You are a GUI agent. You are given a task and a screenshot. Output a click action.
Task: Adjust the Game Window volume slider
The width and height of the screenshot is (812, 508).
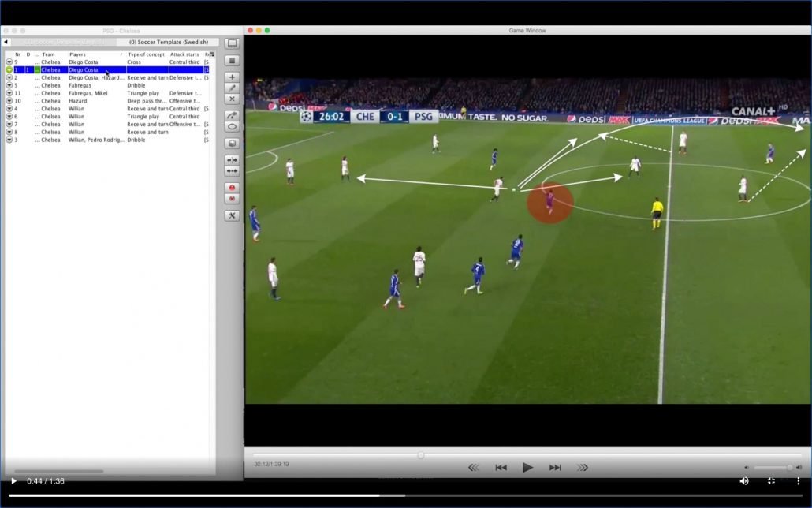773,468
